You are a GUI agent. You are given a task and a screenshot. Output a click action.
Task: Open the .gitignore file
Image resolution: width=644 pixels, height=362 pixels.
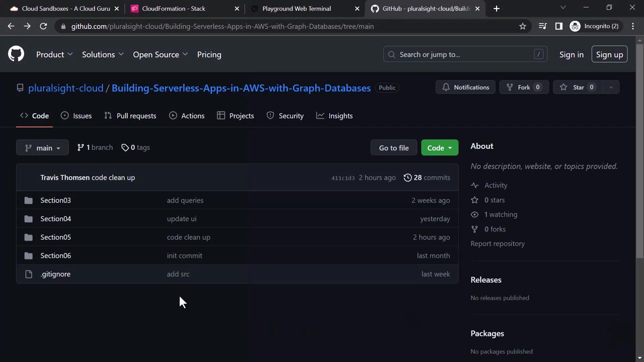pyautogui.click(x=55, y=274)
